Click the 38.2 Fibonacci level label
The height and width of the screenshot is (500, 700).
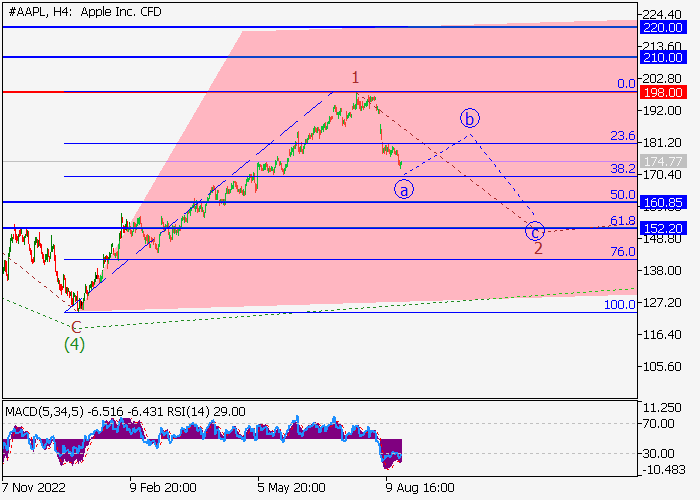[x=623, y=169]
